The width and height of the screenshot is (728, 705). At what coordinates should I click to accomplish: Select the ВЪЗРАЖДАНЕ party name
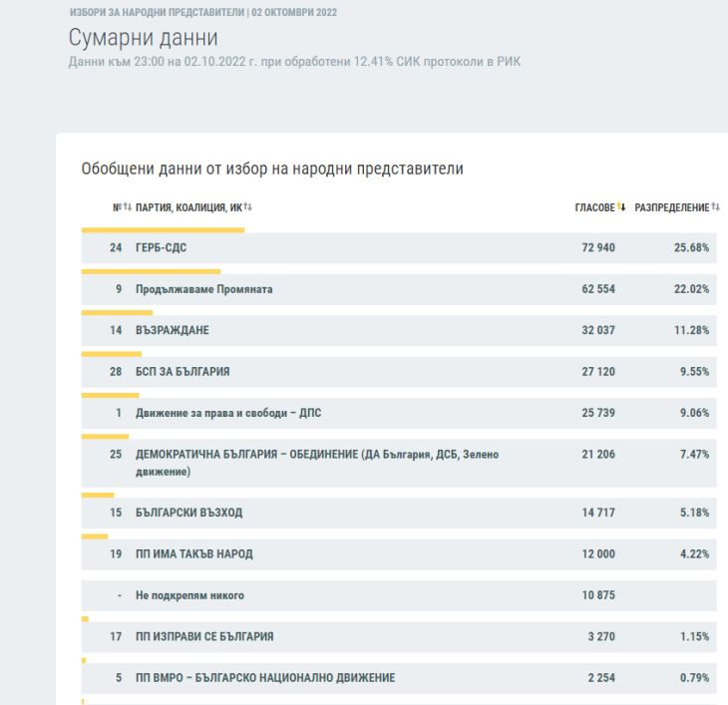pyautogui.click(x=173, y=330)
